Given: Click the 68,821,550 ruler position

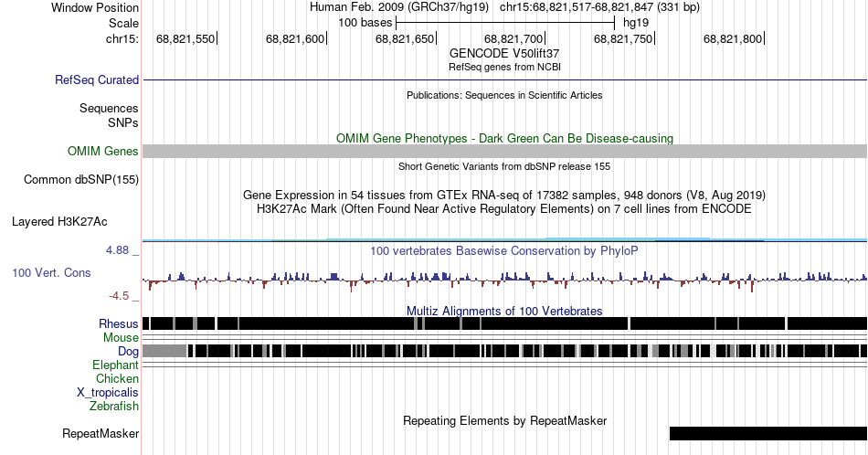Looking at the screenshot, I should tap(185, 38).
